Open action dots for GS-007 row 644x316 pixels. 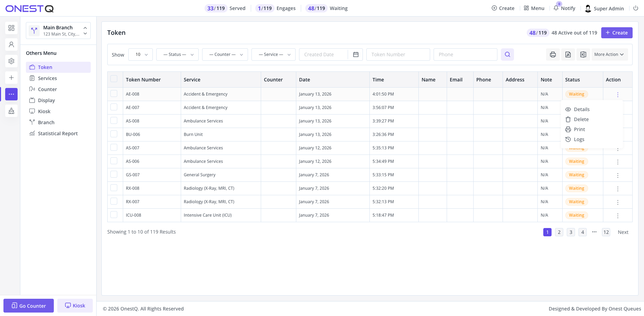click(x=618, y=175)
